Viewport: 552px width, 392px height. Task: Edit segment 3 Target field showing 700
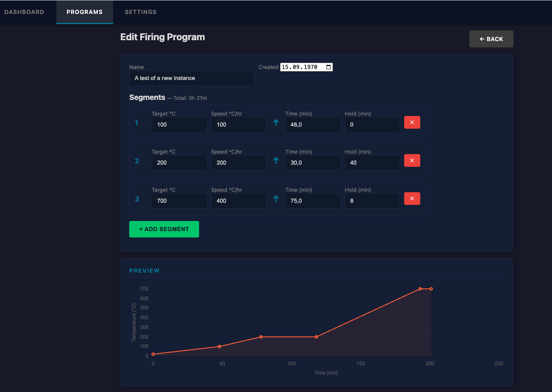179,201
